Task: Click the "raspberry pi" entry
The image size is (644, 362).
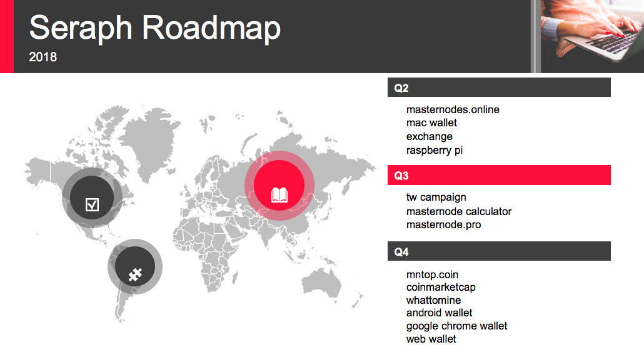Action: [434, 151]
